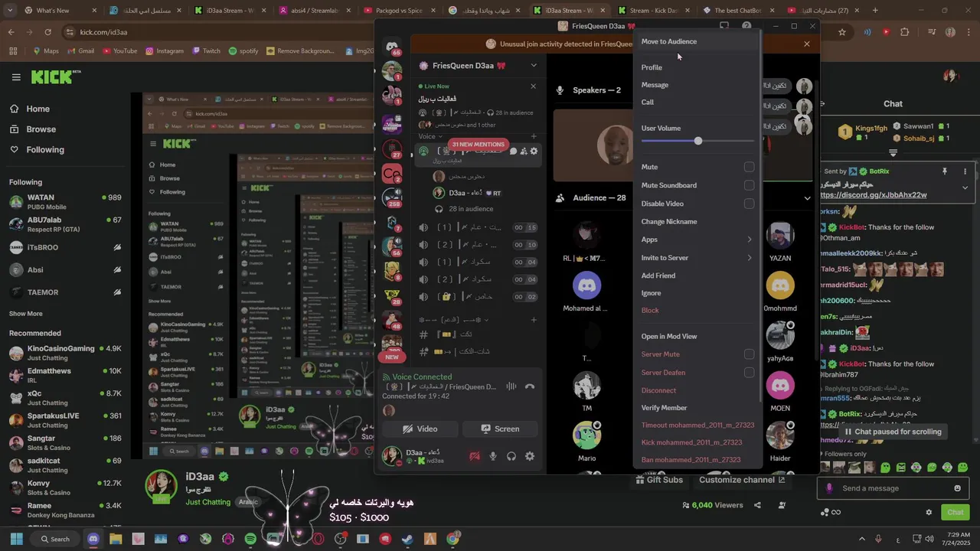The height and width of the screenshot is (551, 980).
Task: Click the Gift Subs button
Action: click(x=658, y=480)
